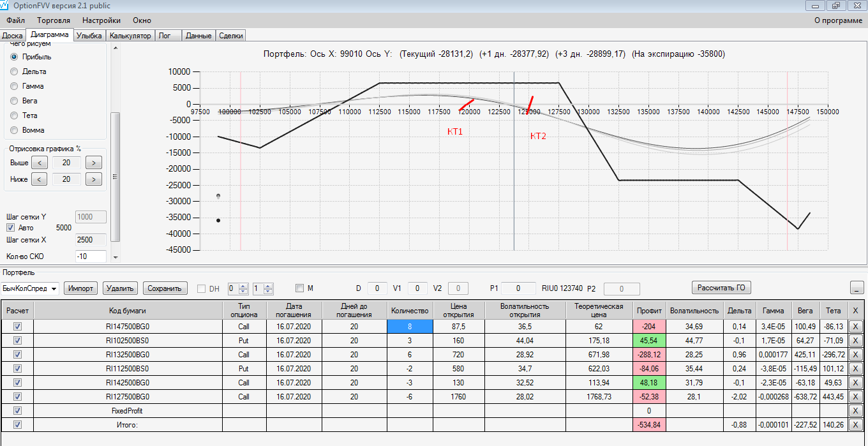Toggle Расчет checkbox for RI127500BG0

click(x=17, y=396)
